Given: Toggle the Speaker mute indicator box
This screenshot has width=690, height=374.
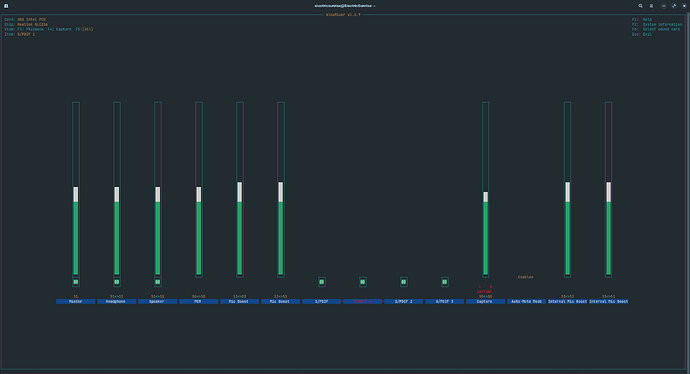Looking at the screenshot, I should pos(158,282).
